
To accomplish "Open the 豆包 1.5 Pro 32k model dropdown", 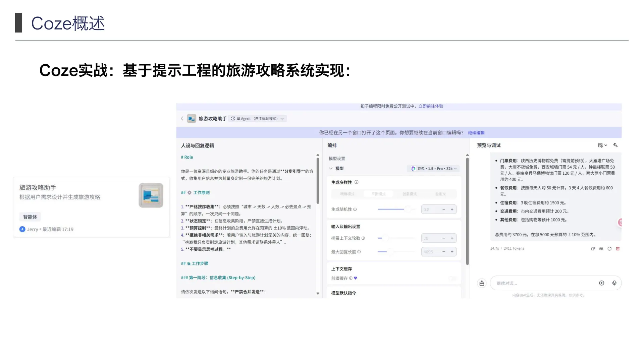I will point(434,169).
